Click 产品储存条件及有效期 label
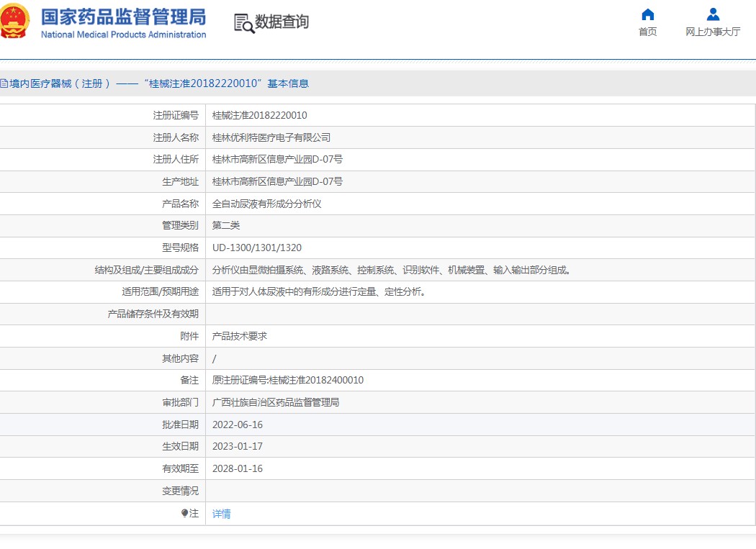 click(153, 314)
